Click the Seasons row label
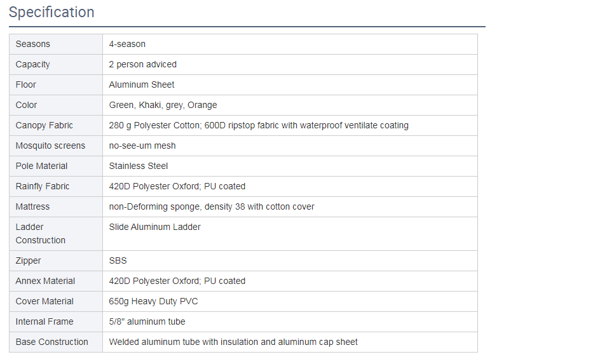 pos(33,44)
